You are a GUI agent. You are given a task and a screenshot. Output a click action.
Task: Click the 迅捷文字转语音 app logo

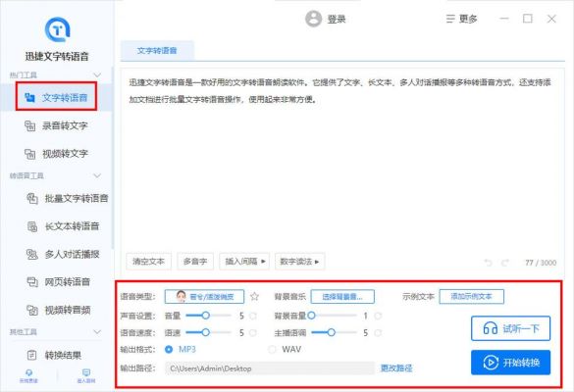(57, 28)
